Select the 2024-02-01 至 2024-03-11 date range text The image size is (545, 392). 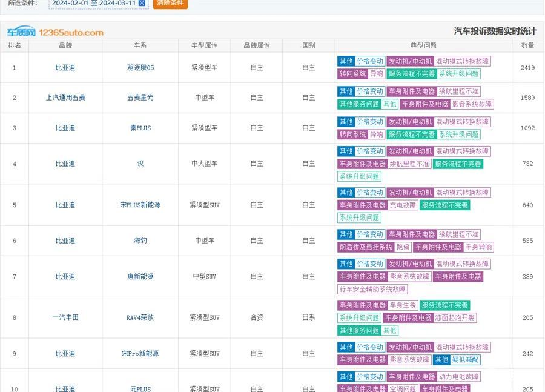tap(94, 3)
